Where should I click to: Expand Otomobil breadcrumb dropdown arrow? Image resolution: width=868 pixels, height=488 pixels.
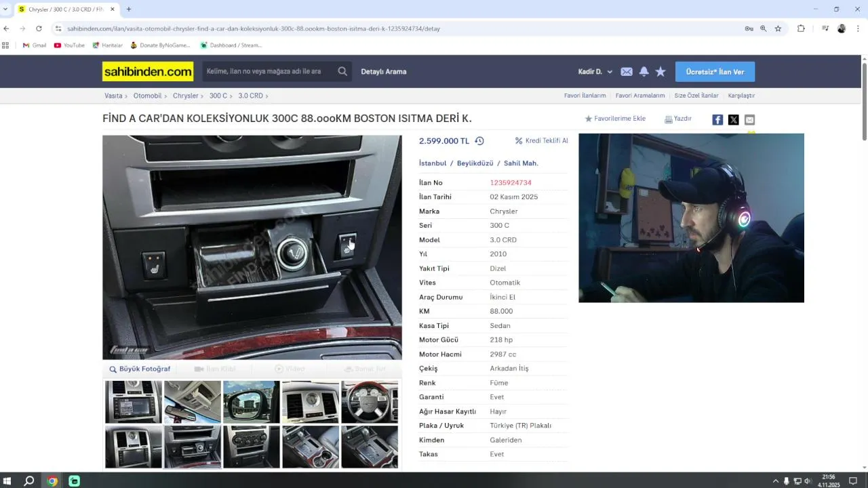(166, 96)
